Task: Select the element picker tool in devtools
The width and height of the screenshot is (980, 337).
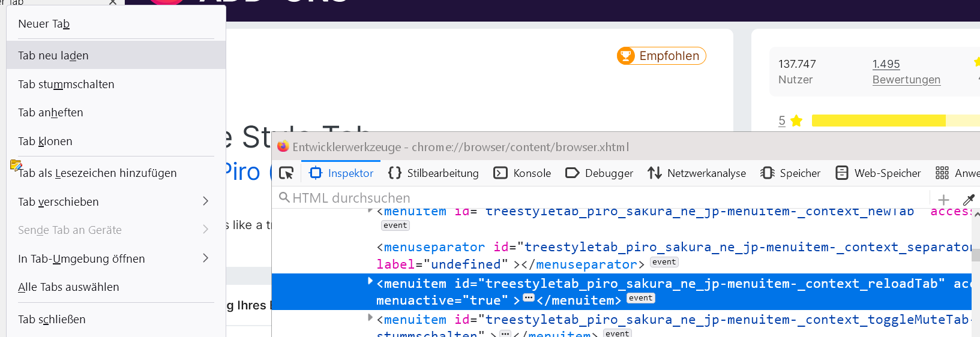Action: pos(286,173)
